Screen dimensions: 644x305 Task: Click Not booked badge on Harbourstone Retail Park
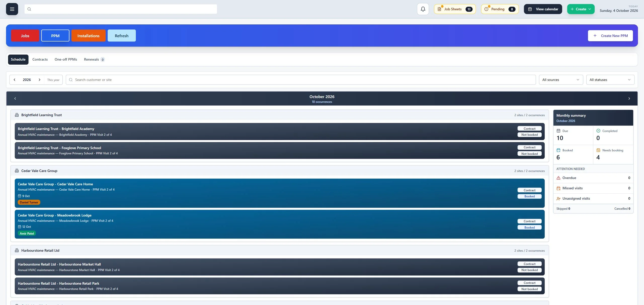pyautogui.click(x=530, y=289)
